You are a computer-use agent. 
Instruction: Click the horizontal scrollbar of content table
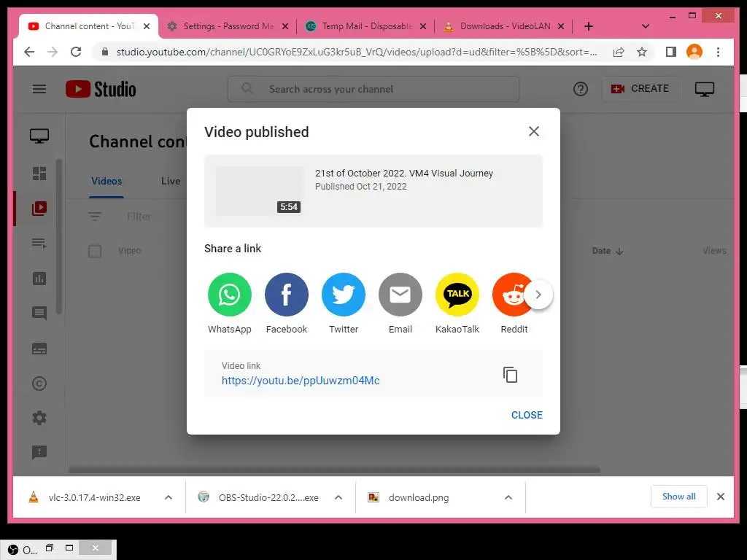pyautogui.click(x=334, y=470)
